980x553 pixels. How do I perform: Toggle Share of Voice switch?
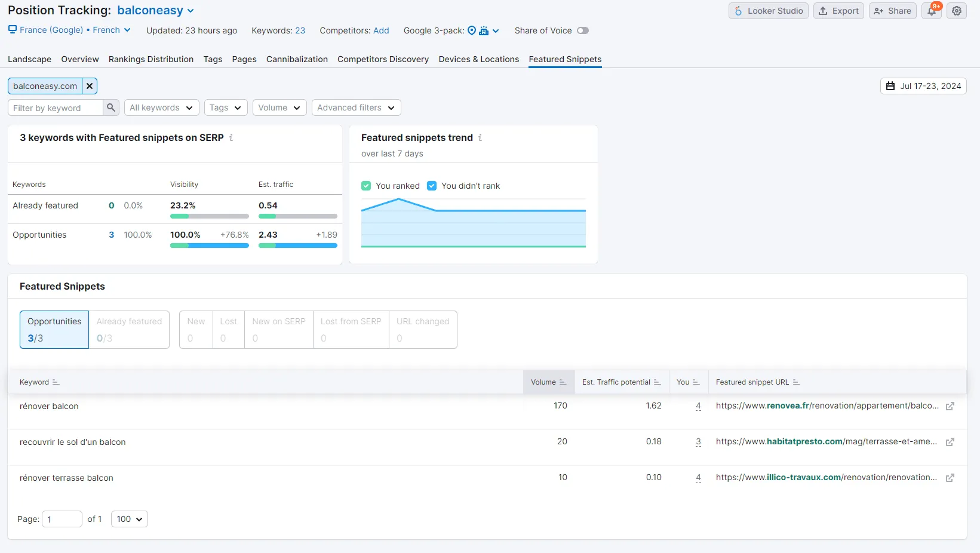(583, 30)
